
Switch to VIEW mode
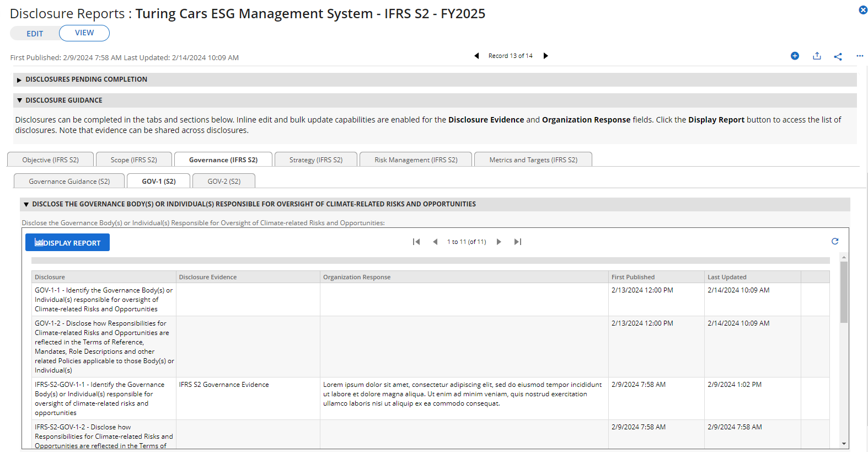coord(84,33)
